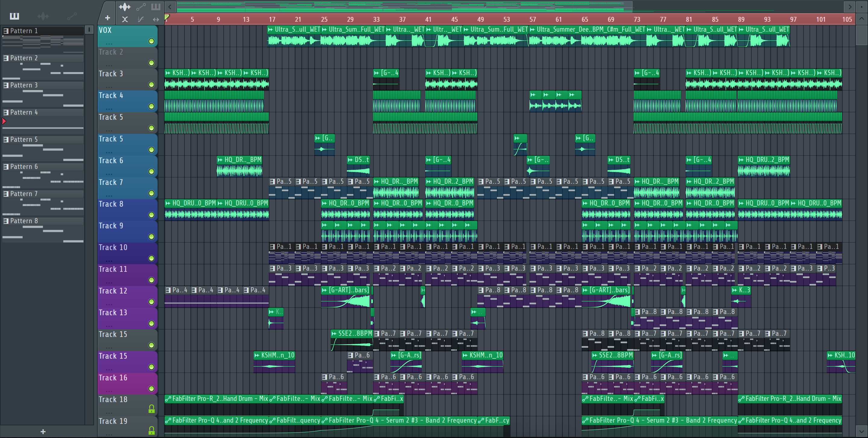Click the piano icon next to Pattern 5
Viewport: 868px width, 438px height.
[6, 139]
